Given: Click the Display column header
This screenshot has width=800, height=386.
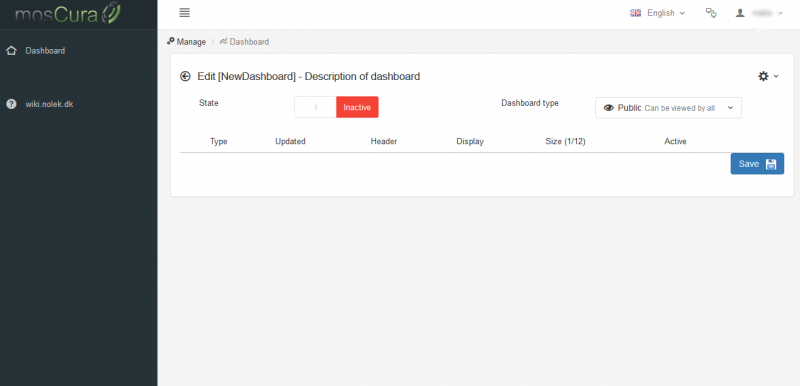Looking at the screenshot, I should tap(470, 141).
